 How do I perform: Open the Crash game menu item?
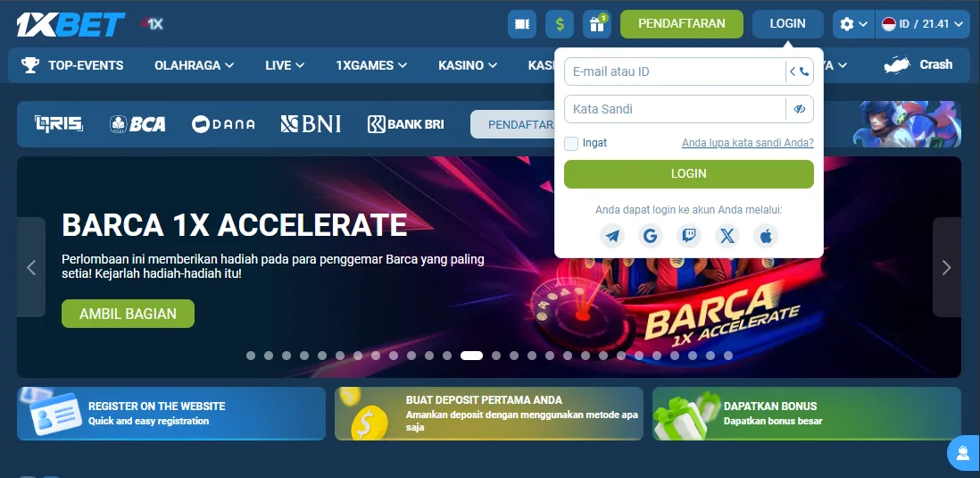[918, 65]
